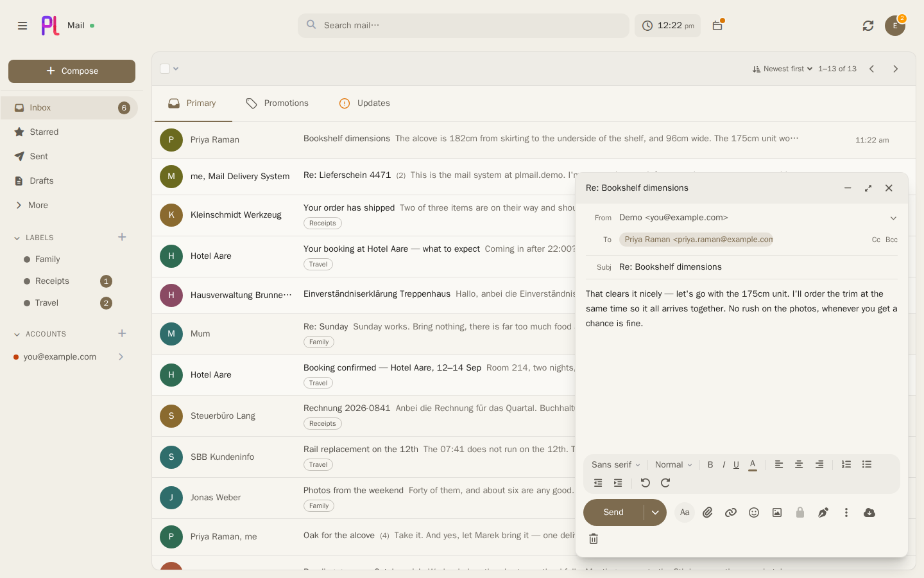Focus the Search mail field

pyautogui.click(x=463, y=26)
